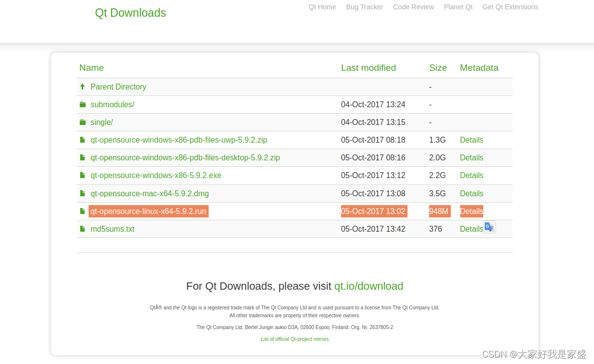Download qt-opensource-windows-x86-pdb-files-desktop-5.9.2.zip
594x364 pixels.
click(x=185, y=157)
